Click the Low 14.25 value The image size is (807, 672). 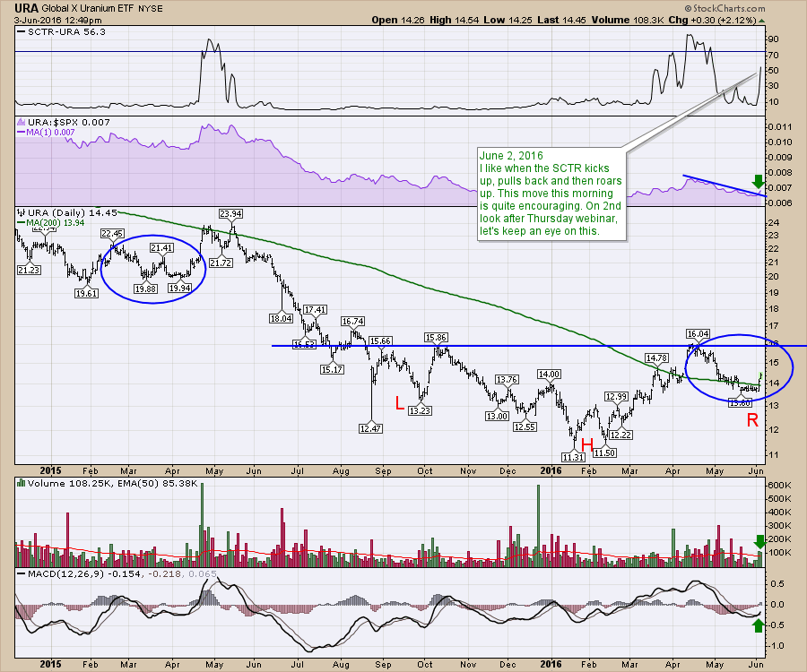point(508,20)
